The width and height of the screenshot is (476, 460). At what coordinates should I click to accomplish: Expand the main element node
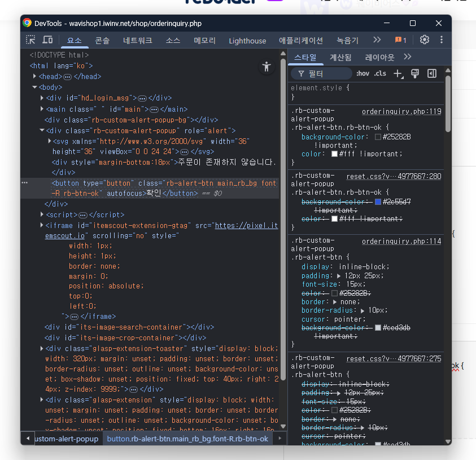[x=42, y=108]
